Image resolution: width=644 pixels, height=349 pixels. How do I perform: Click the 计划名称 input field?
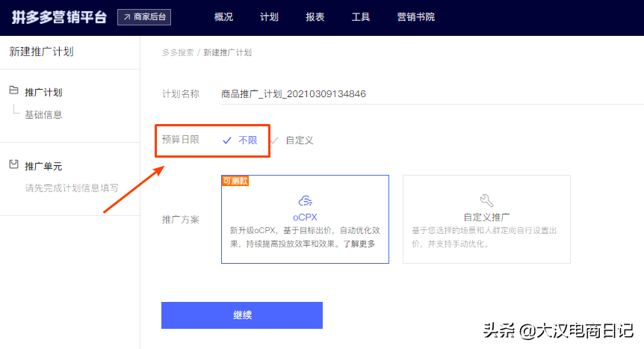pyautogui.click(x=432, y=94)
